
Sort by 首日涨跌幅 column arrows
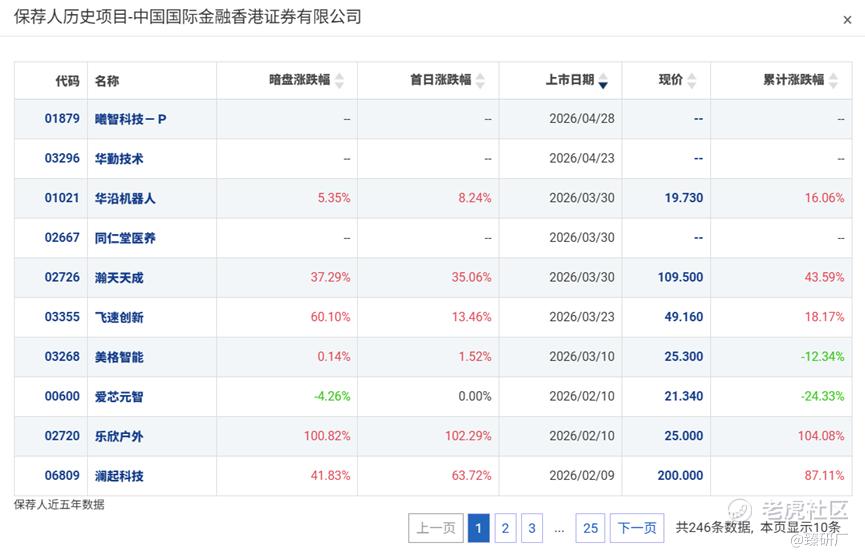tap(480, 81)
